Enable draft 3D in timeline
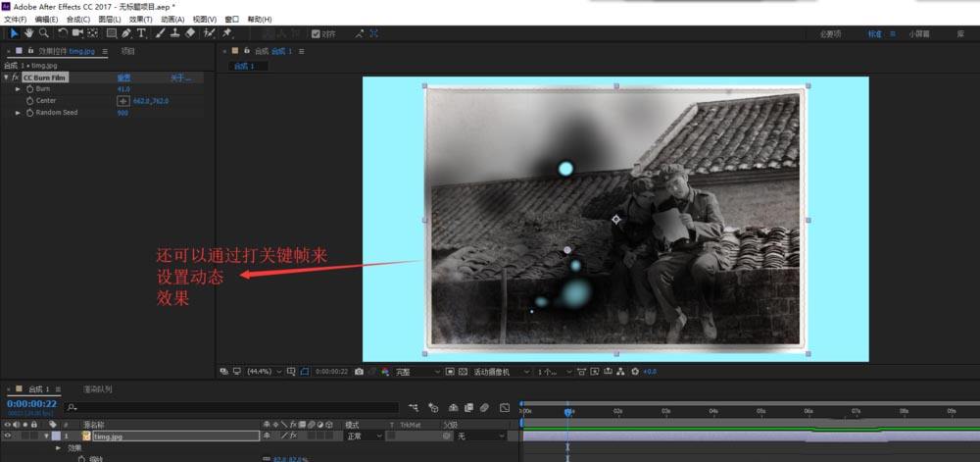980x462 pixels. pos(433,408)
